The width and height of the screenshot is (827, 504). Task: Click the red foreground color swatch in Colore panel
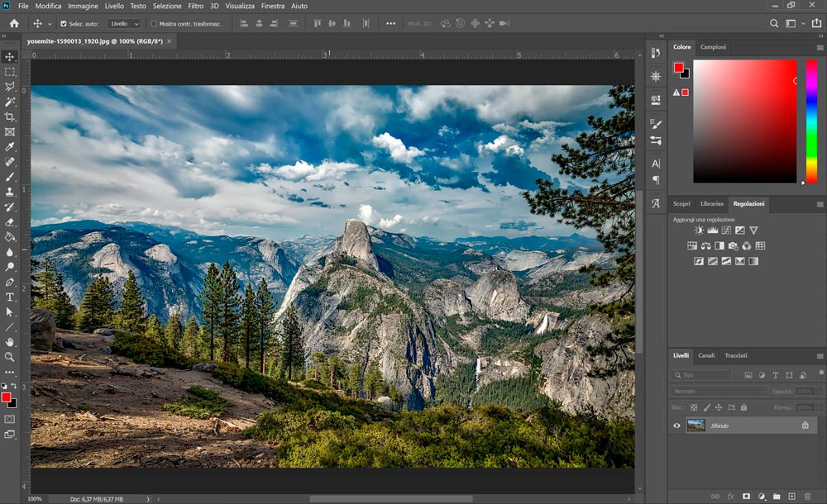679,68
